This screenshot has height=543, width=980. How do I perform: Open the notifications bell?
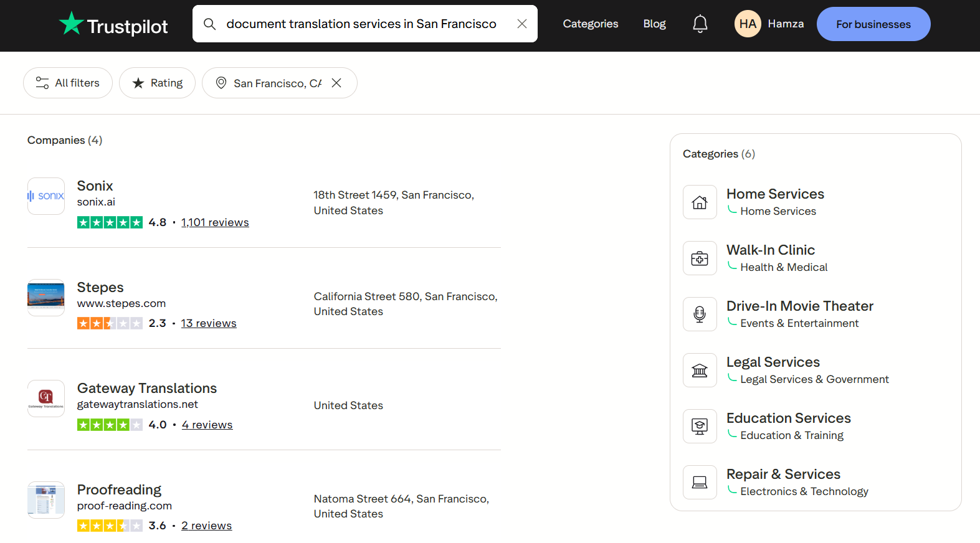[x=700, y=24]
